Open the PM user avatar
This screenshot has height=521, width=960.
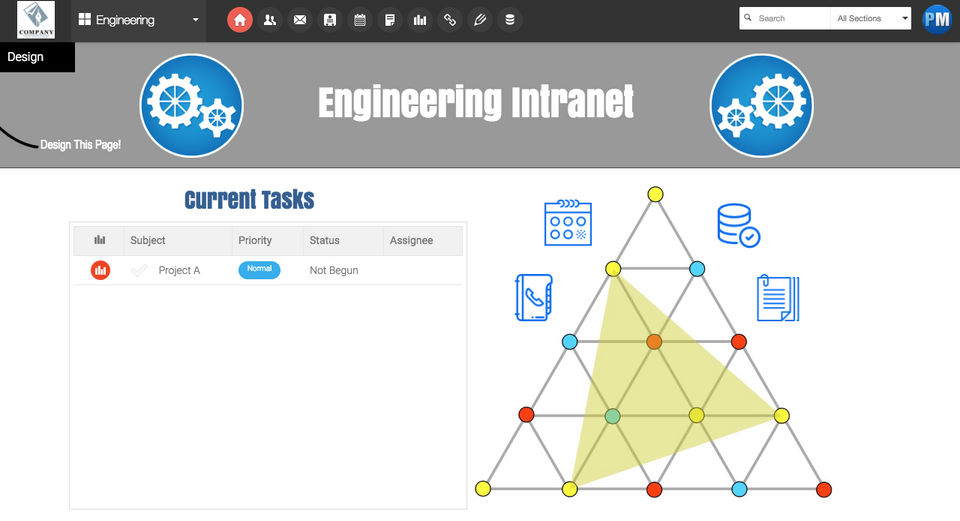tap(937, 19)
